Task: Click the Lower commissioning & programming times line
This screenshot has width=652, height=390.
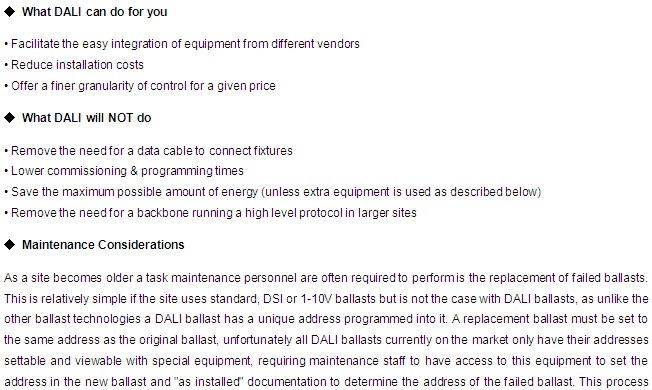Action: (124, 171)
